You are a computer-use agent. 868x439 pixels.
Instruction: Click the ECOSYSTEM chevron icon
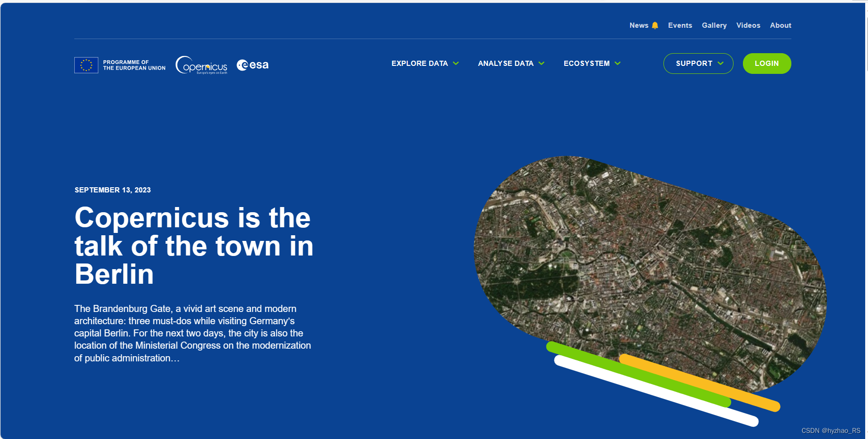pos(617,63)
